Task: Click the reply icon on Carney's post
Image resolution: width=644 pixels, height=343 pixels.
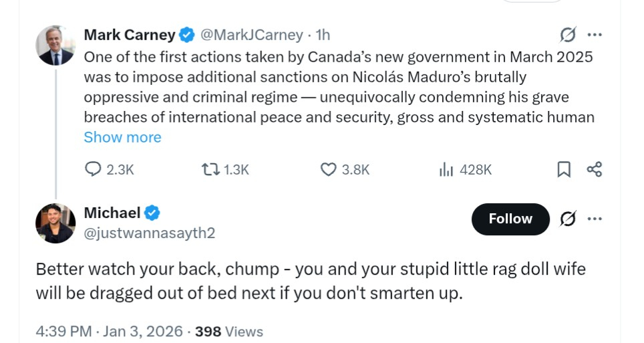Action: tap(94, 170)
